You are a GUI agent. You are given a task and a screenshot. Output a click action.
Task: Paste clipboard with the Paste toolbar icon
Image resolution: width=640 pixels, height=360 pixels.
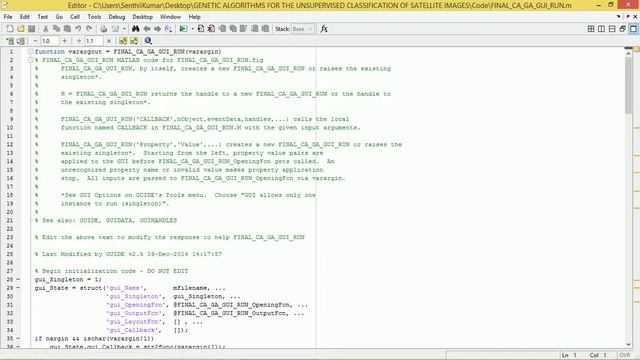click(67, 29)
